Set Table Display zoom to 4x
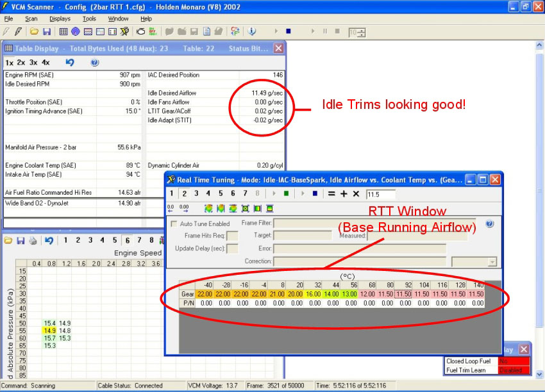Screen dimensions: 545x392 (46, 63)
